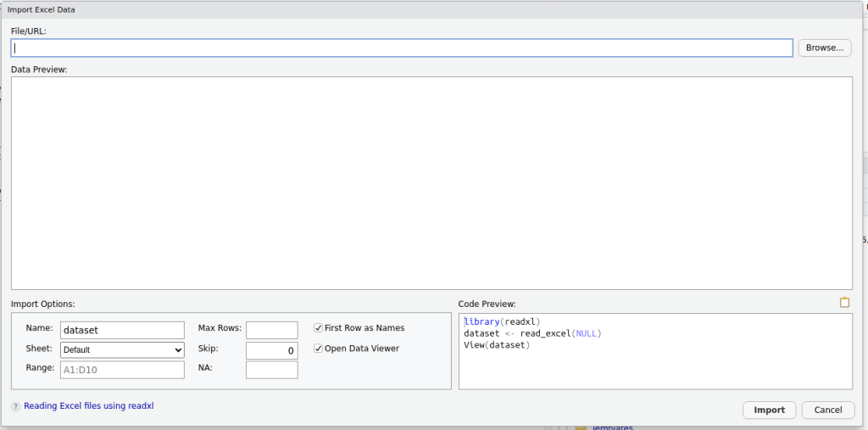This screenshot has height=430, width=868.
Task: Click the read_excel line in Code Preview
Action: [x=532, y=333]
